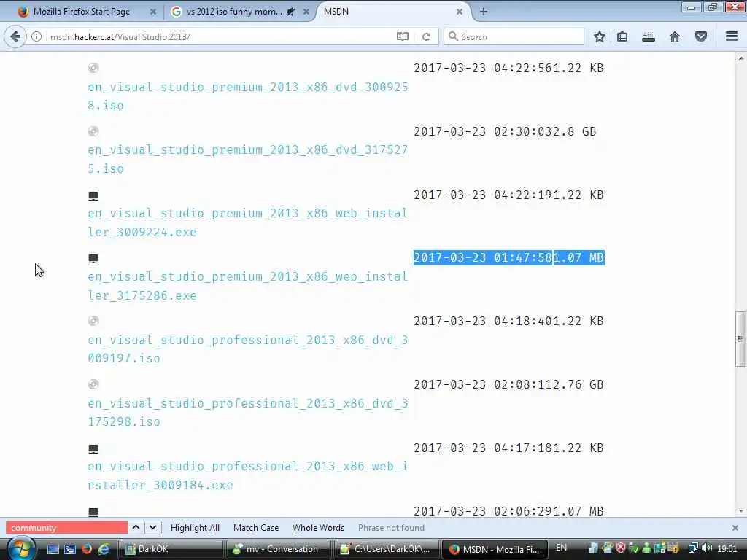
Task: Save page to Pocket icon
Action: coord(701,36)
